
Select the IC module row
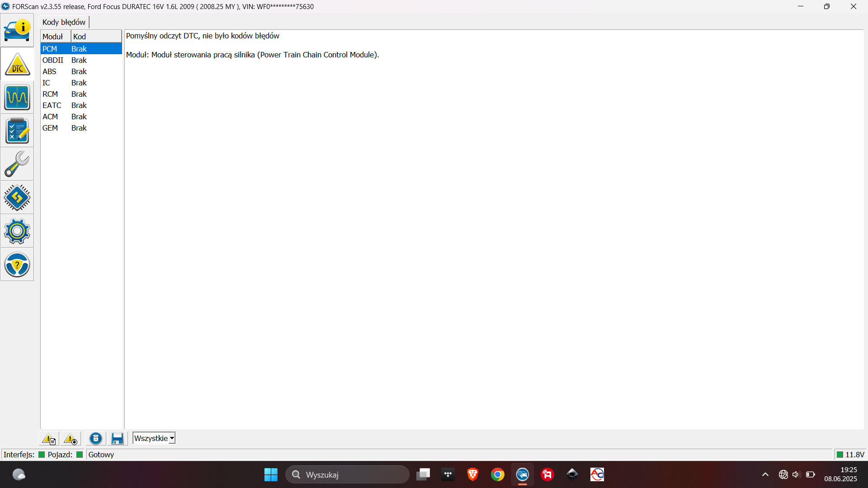click(x=81, y=83)
